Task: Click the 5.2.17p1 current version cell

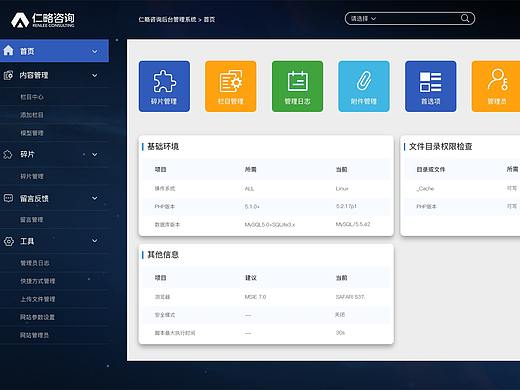Action: [346, 206]
